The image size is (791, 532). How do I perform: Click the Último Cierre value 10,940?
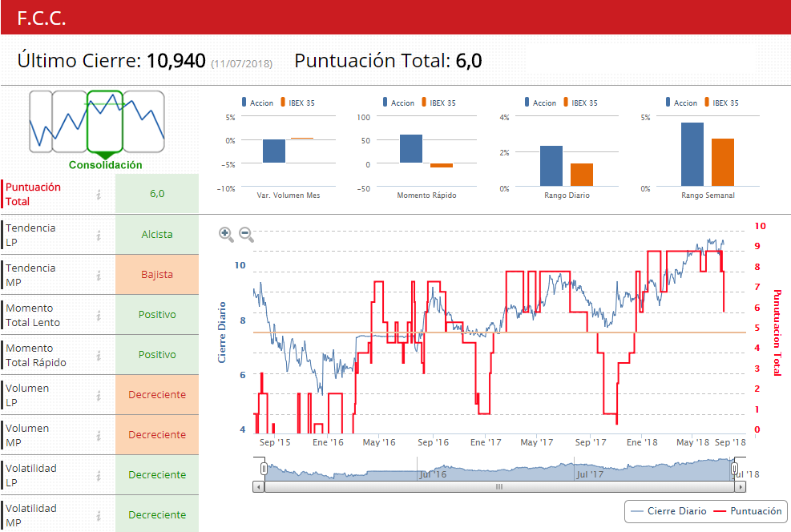click(x=176, y=61)
